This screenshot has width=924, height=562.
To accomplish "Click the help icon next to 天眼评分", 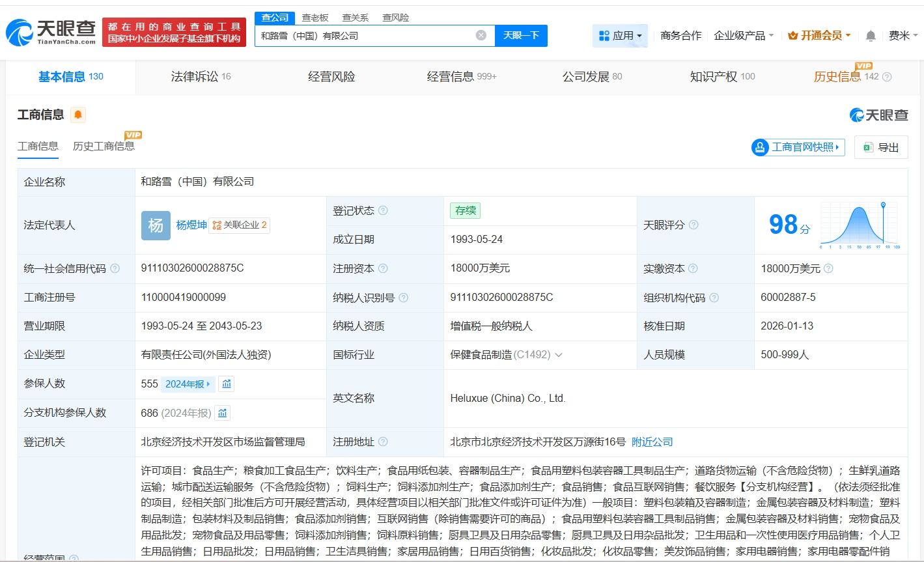I will [x=693, y=224].
